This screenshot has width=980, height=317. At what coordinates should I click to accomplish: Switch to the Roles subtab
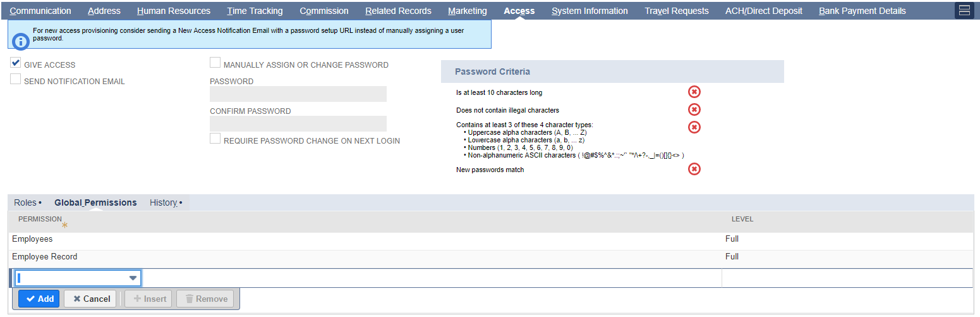pyautogui.click(x=26, y=202)
